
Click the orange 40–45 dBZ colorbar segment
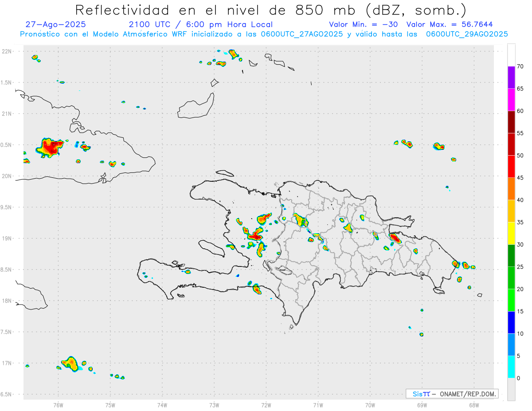(x=511, y=188)
